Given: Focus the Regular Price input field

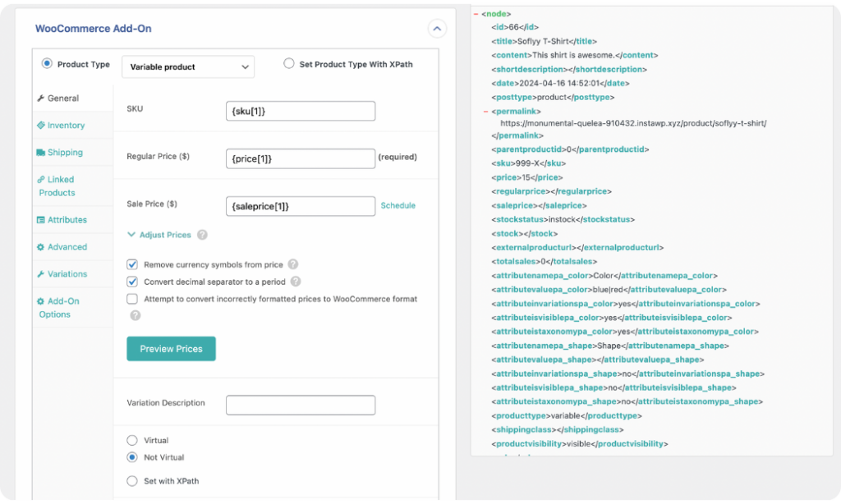Looking at the screenshot, I should pyautogui.click(x=301, y=158).
